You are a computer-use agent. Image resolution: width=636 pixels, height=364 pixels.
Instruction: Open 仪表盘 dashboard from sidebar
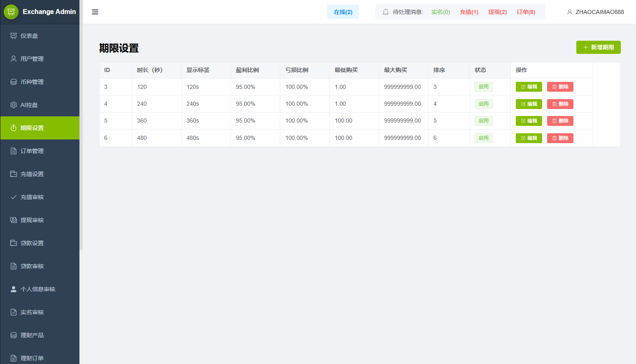tap(29, 36)
